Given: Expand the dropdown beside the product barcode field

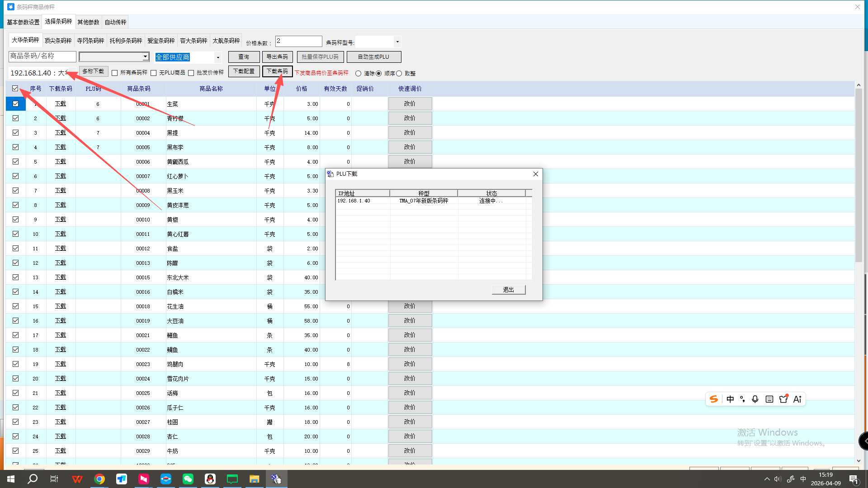Looking at the screenshot, I should pyautogui.click(x=145, y=57).
